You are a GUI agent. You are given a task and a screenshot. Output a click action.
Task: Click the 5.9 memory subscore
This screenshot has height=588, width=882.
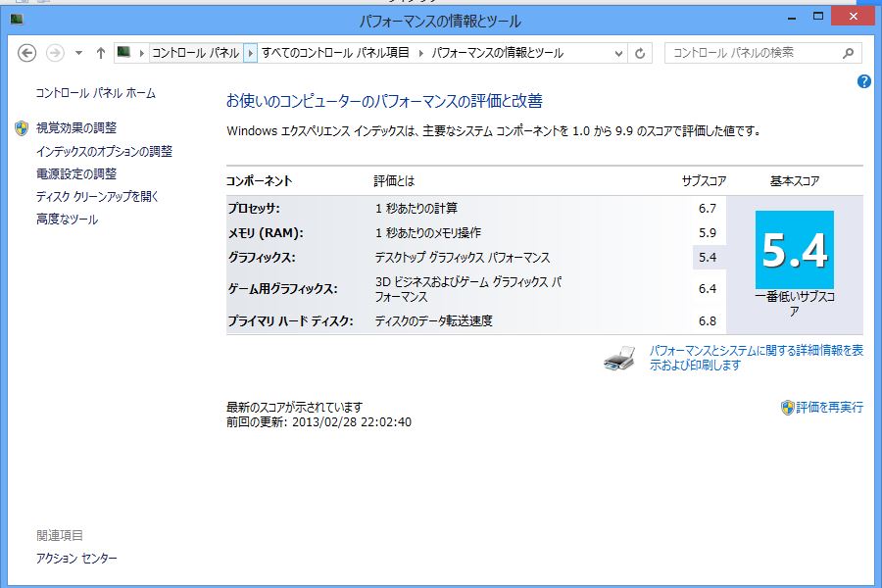(x=707, y=233)
